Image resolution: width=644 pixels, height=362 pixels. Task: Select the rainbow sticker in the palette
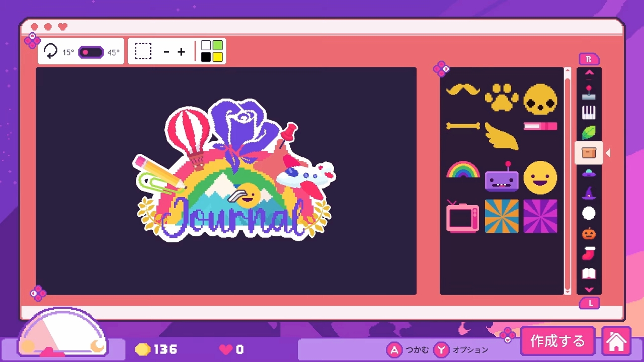(463, 170)
